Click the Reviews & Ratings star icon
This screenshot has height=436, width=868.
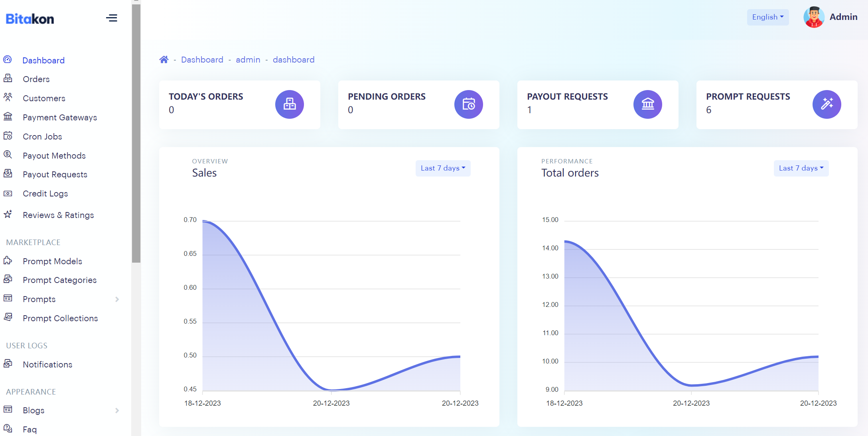click(x=8, y=214)
